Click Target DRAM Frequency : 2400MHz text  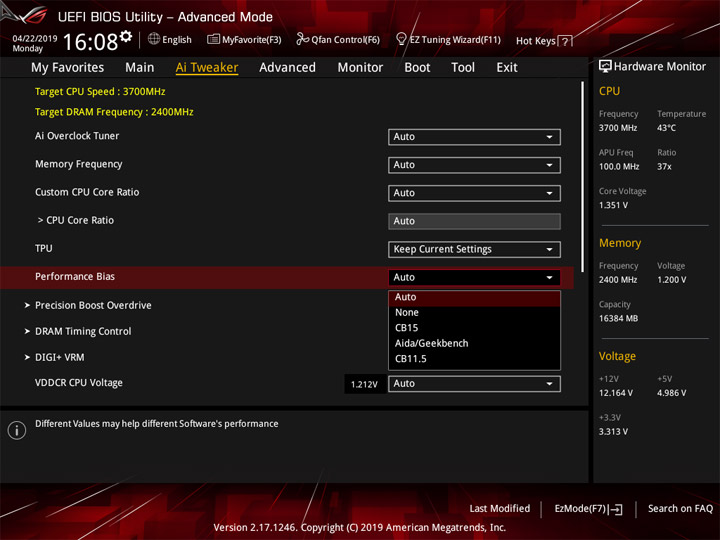[114, 112]
